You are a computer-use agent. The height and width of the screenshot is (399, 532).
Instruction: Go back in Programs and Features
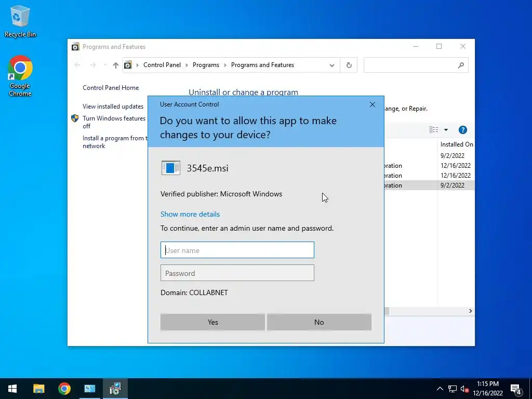click(77, 65)
